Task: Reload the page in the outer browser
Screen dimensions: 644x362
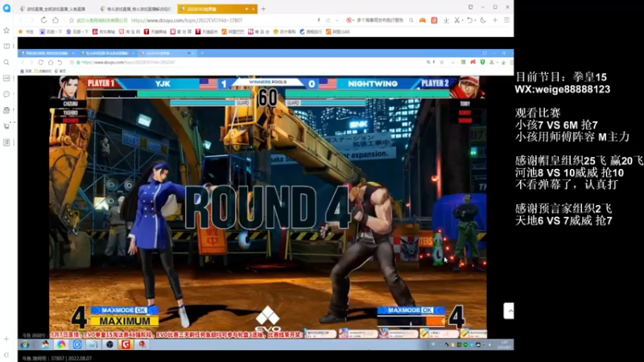Action: (x=43, y=20)
